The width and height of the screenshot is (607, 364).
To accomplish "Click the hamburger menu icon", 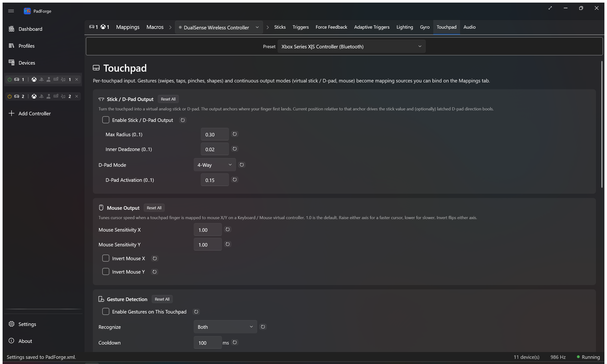I will 11,11.
